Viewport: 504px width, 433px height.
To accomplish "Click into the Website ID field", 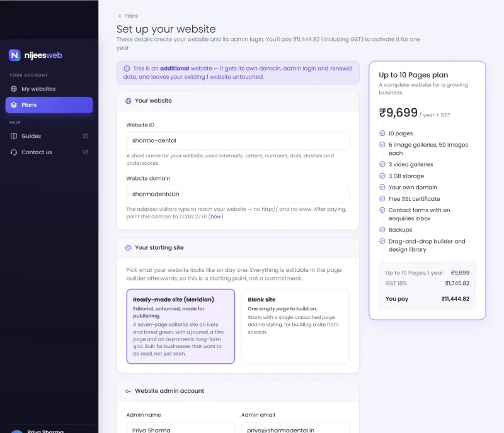I will click(238, 141).
